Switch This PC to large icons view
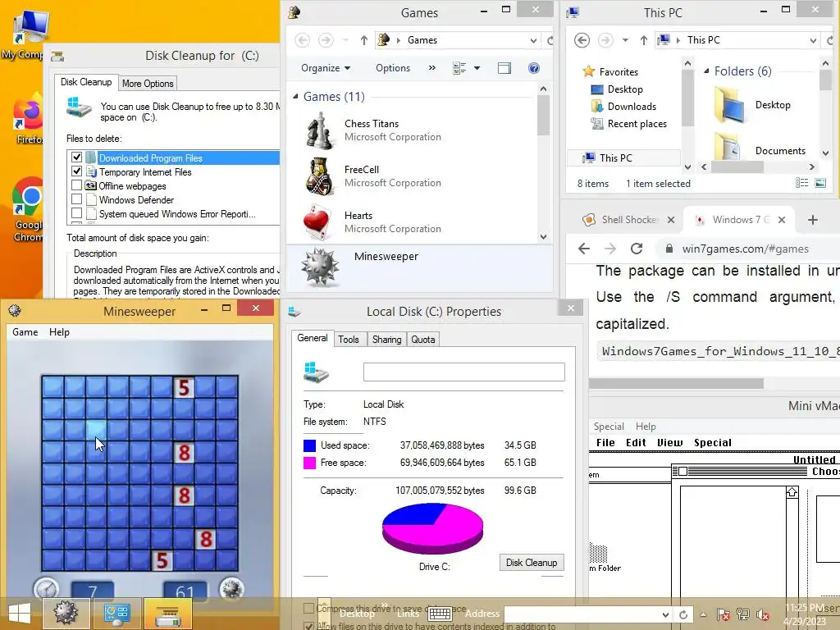Screen dimensions: 840x630 (x=820, y=183)
